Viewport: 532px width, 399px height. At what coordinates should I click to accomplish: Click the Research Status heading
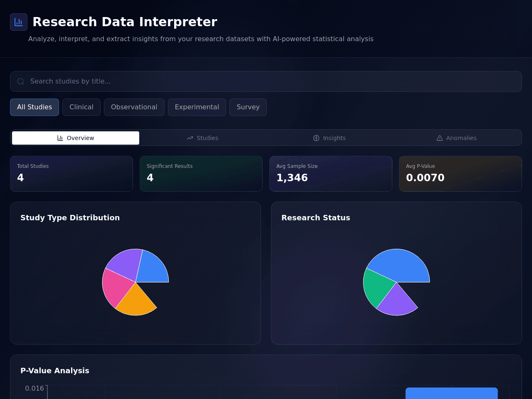(316, 218)
